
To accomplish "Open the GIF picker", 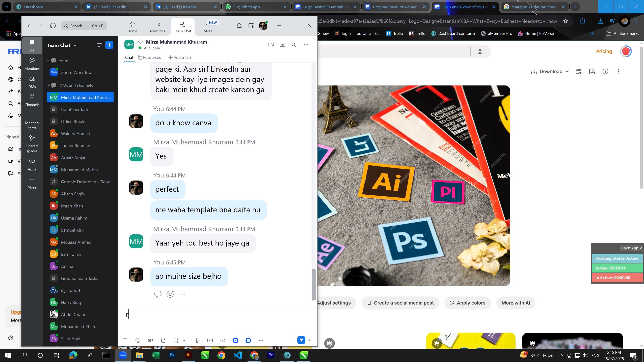I will [150, 340].
